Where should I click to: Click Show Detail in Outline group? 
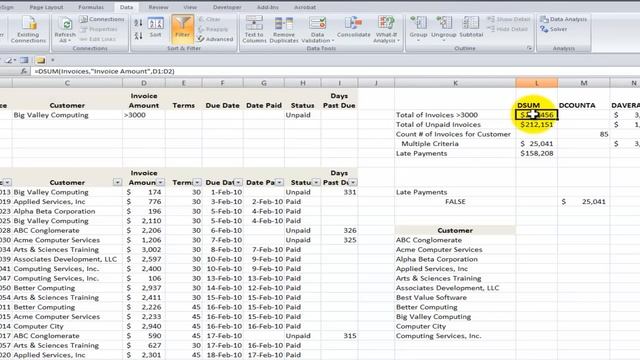[508, 19]
